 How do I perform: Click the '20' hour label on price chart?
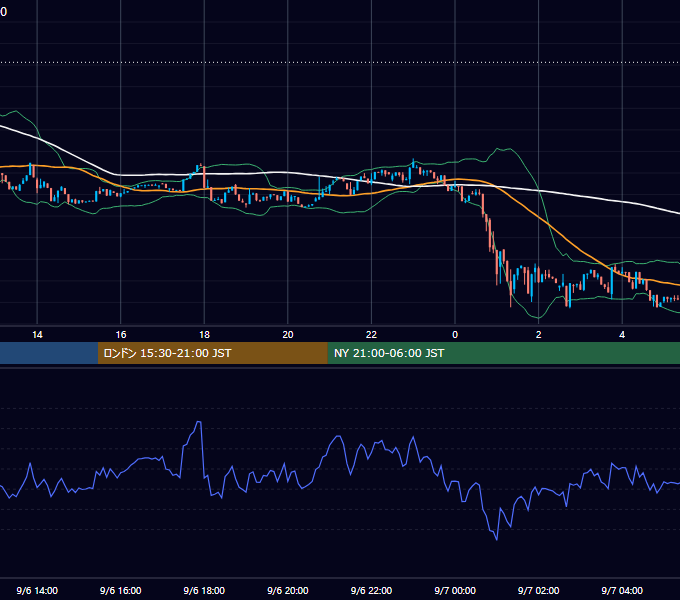coord(288,335)
